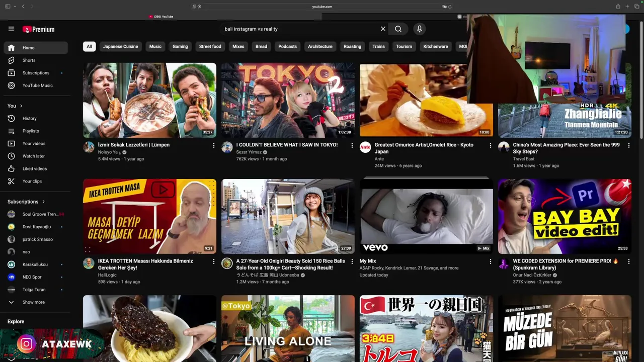Open Playlists in the sidebar

(36, 131)
